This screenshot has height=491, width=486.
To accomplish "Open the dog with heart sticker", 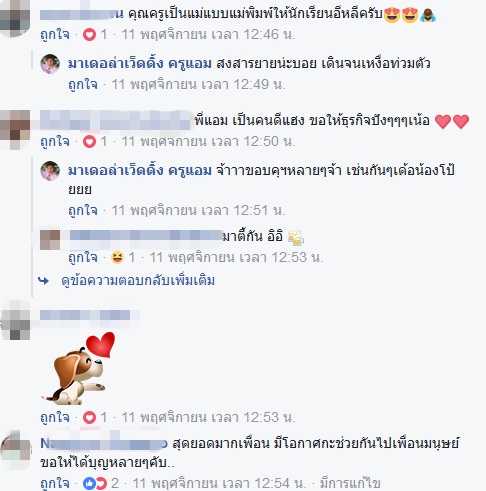I will (78, 368).
